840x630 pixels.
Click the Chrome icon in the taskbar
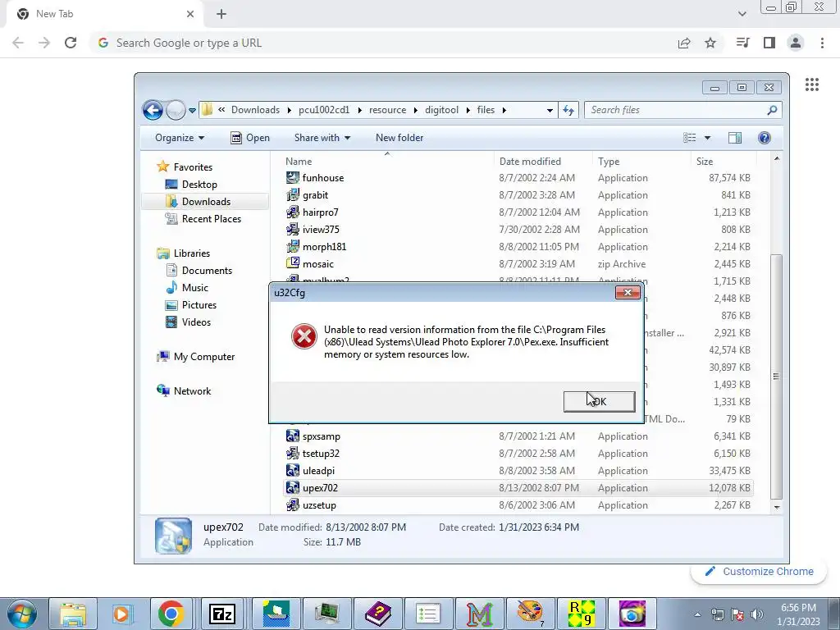pyautogui.click(x=171, y=614)
